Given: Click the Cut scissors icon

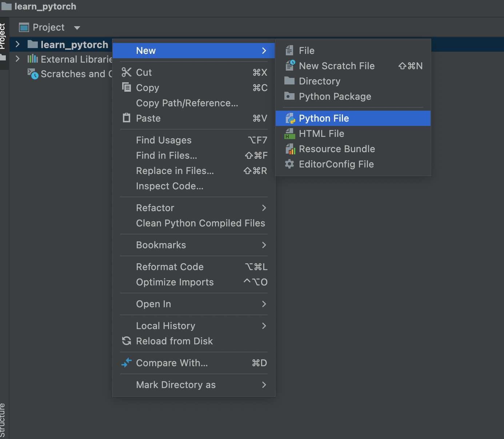Looking at the screenshot, I should 127,72.
